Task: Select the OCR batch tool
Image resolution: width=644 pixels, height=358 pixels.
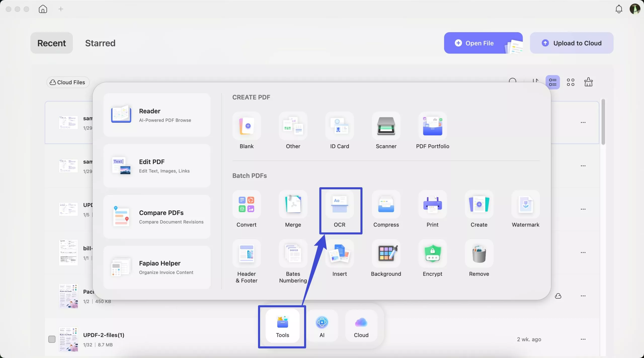Action: point(340,211)
